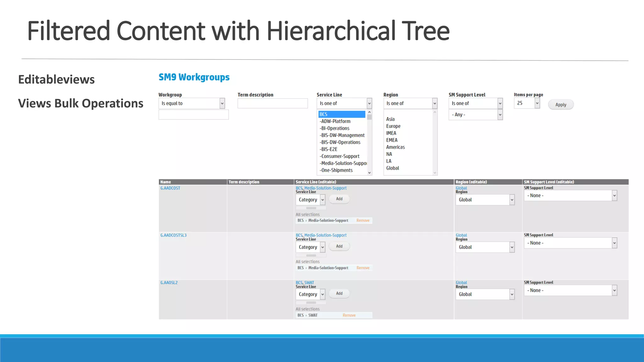
Task: Click Add button in G.AADCOSTSL3 row
Action: [x=339, y=246]
